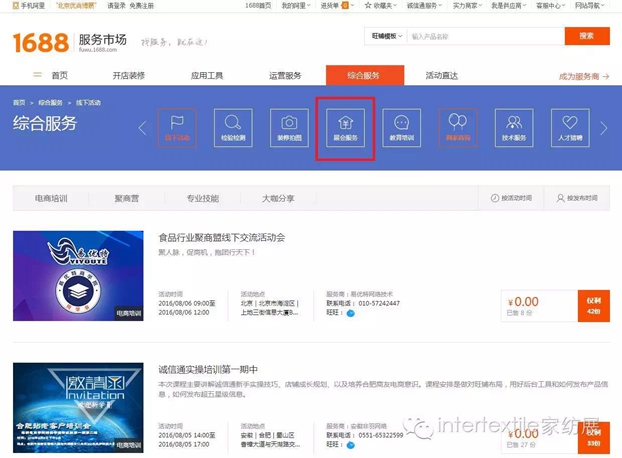The height and width of the screenshot is (458, 622).
Task: Choose the 教育培训 speech bubble icon
Action: tap(401, 127)
